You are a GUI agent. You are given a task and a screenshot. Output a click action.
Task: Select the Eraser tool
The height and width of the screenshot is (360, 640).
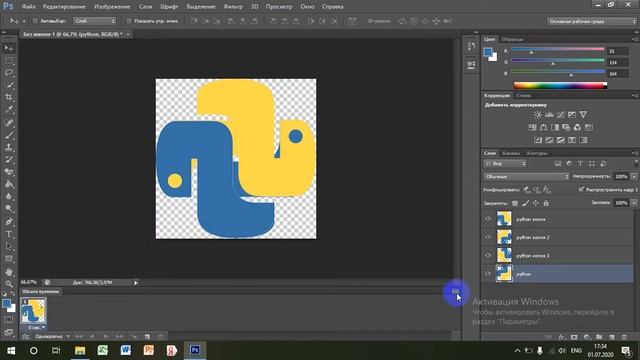click(x=9, y=172)
